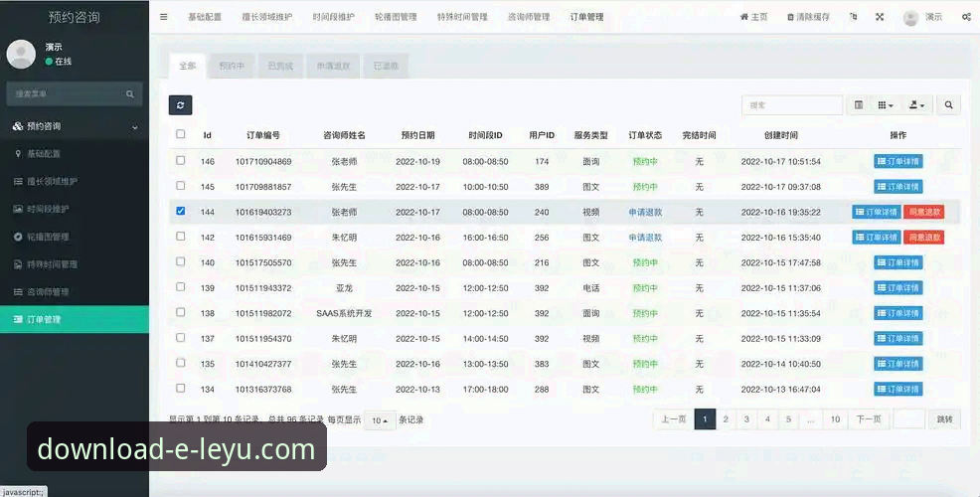Click the refresh table icon button
The image size is (980, 497).
(x=180, y=105)
